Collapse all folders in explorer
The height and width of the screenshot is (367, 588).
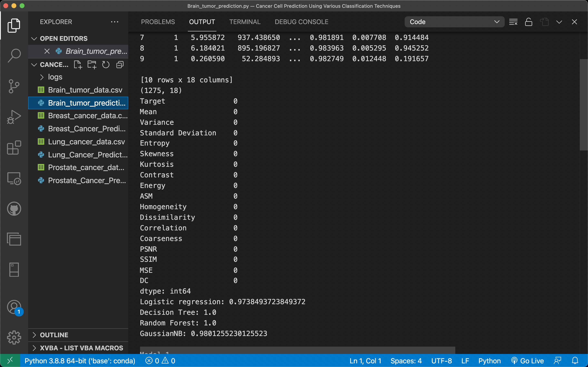(x=120, y=65)
